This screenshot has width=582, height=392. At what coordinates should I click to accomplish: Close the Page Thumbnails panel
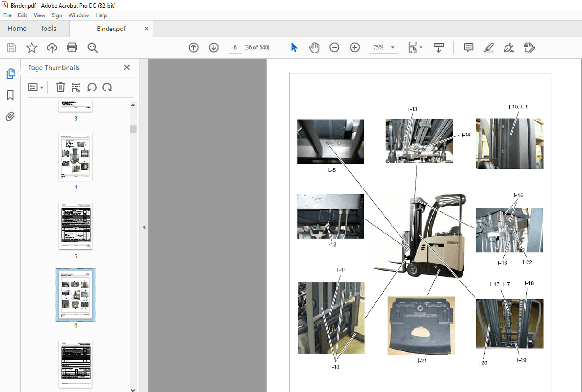(x=126, y=67)
